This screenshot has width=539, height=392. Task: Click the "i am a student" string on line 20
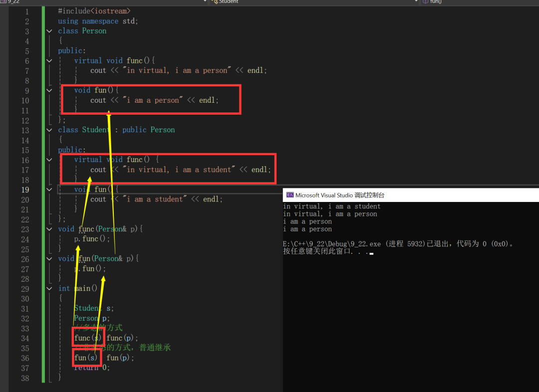point(155,199)
